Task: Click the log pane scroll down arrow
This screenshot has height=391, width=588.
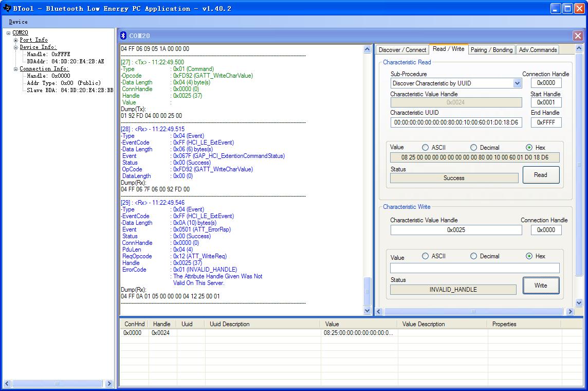Action: [x=367, y=311]
